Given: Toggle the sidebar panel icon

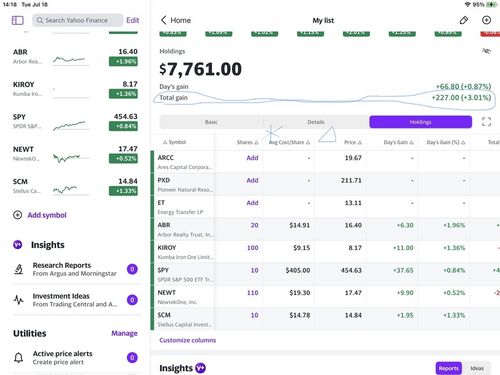Looking at the screenshot, I should coord(18,20).
